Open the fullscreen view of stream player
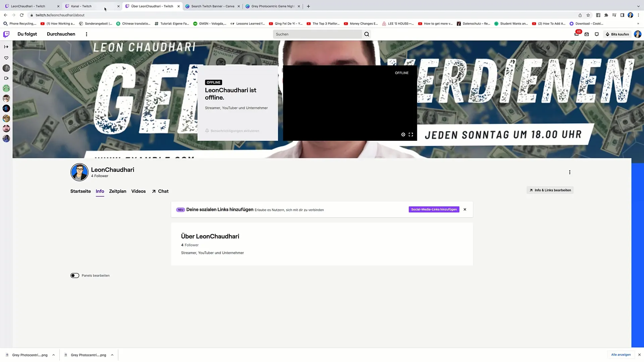This screenshot has width=644, height=362. [x=411, y=135]
